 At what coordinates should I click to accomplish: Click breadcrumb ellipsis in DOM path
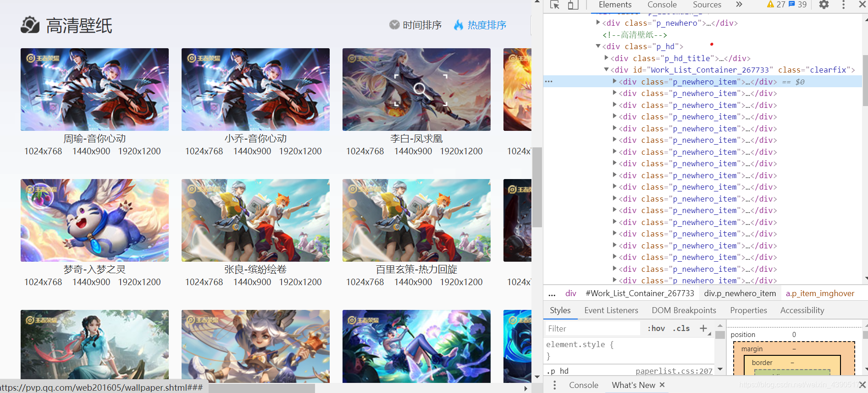coord(552,293)
